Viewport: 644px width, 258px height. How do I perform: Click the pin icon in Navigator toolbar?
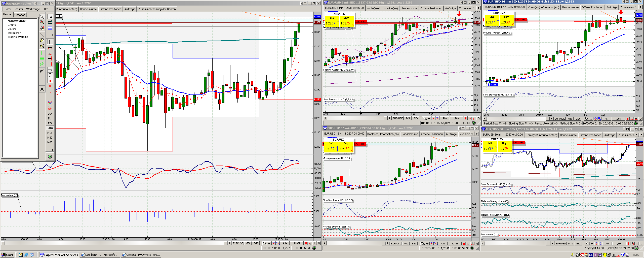[x=50, y=17]
